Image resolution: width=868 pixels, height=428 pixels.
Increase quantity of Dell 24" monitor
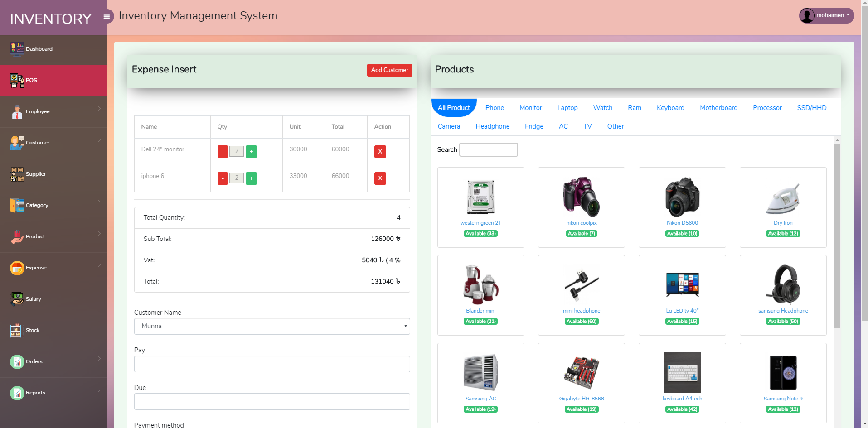click(x=251, y=152)
